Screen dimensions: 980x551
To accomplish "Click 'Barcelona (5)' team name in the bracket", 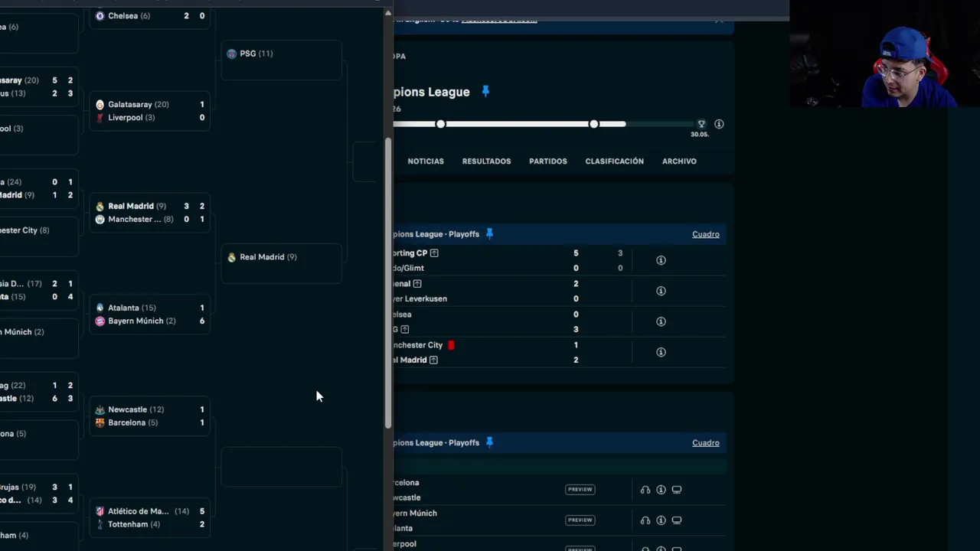I will (132, 422).
